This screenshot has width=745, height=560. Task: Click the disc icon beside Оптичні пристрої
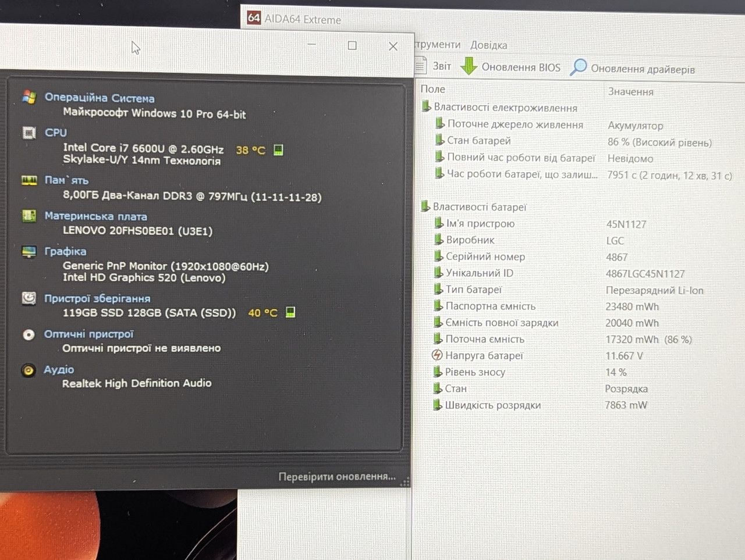click(x=29, y=334)
